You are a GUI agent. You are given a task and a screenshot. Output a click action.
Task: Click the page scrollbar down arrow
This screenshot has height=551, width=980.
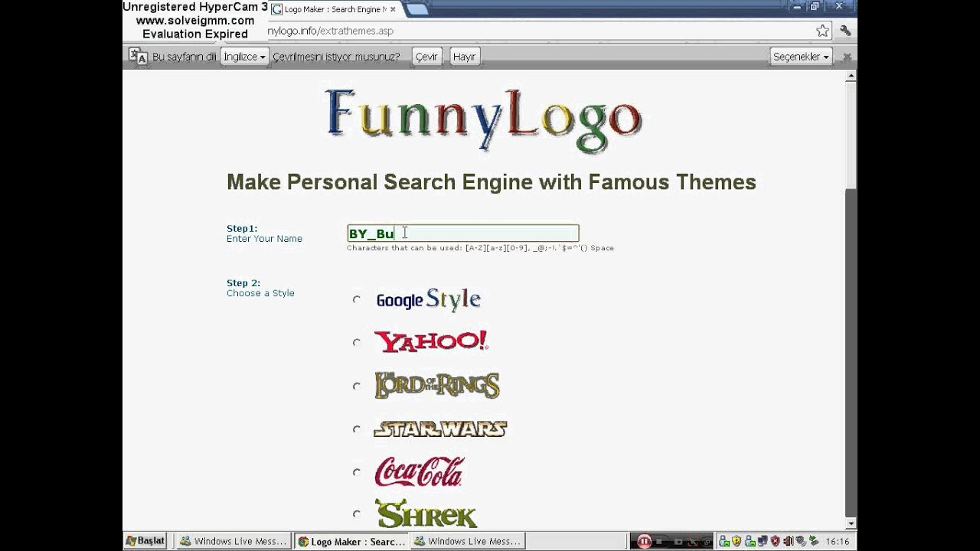tap(851, 523)
